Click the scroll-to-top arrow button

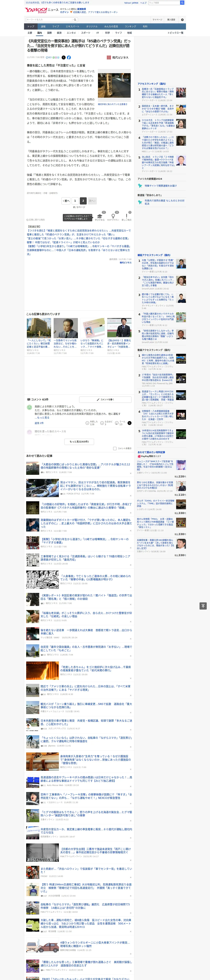203,606
